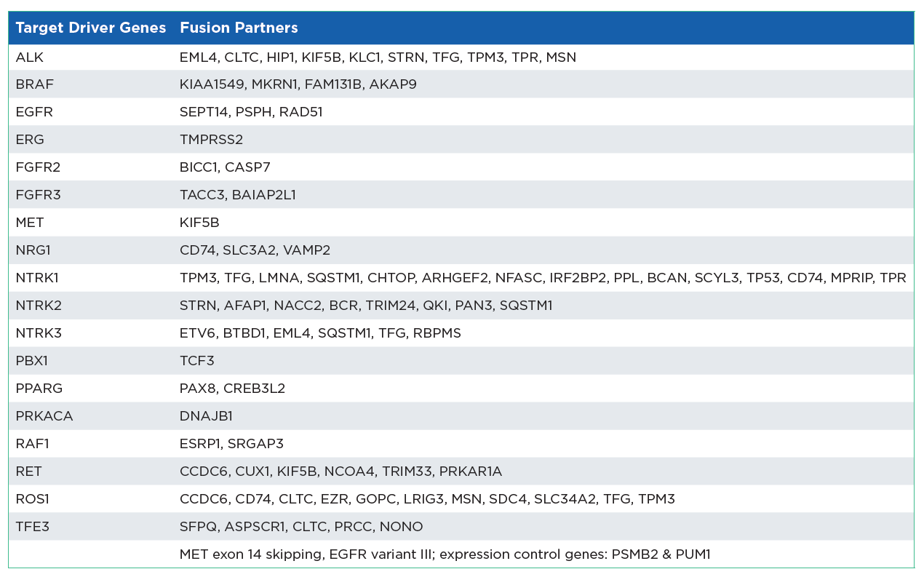Click the EGFR driver gene cell

click(x=34, y=112)
